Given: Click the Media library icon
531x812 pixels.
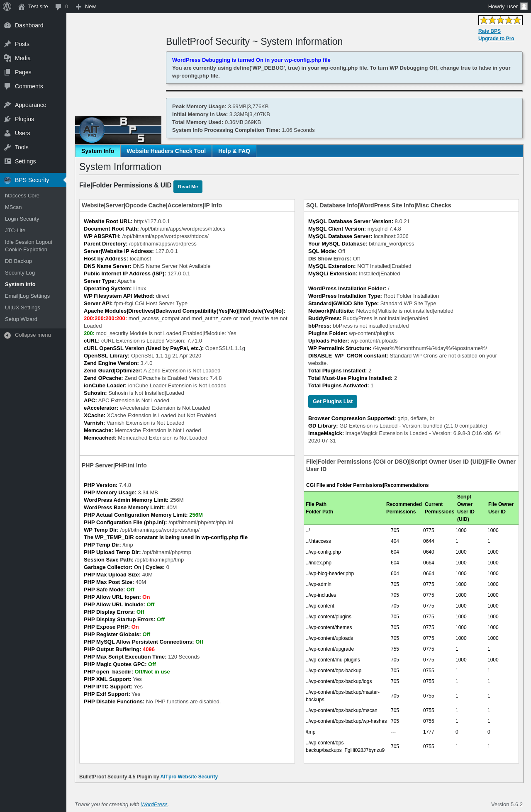Looking at the screenshot, I should coord(7,58).
